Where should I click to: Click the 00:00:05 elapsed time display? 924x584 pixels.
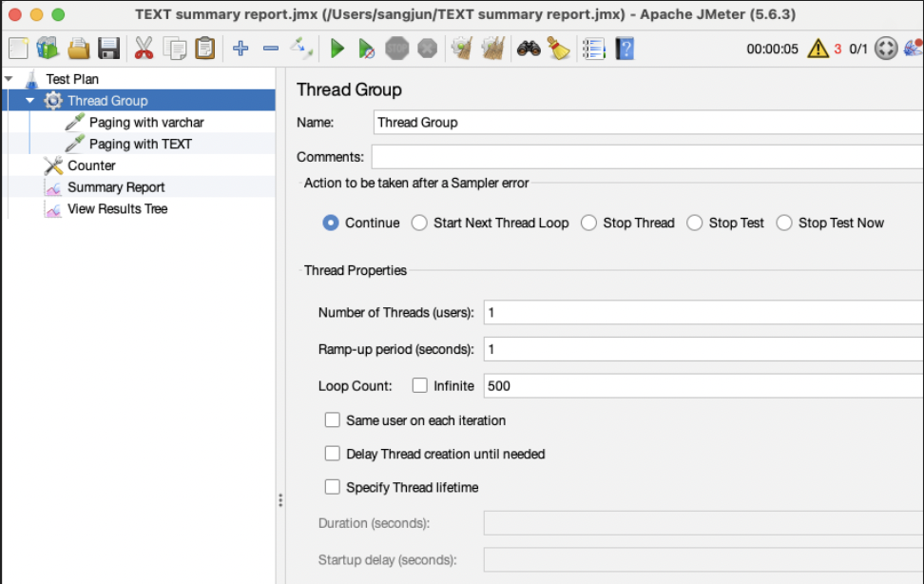772,49
